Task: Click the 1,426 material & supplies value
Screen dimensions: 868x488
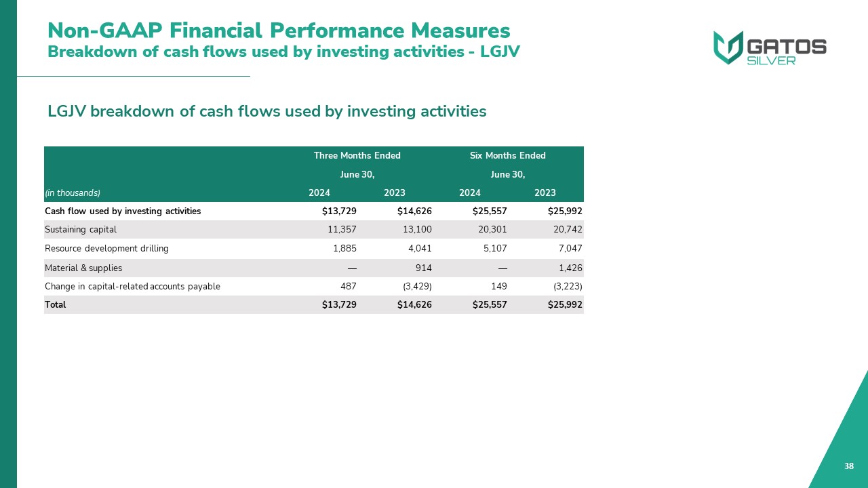Action: [x=570, y=268]
